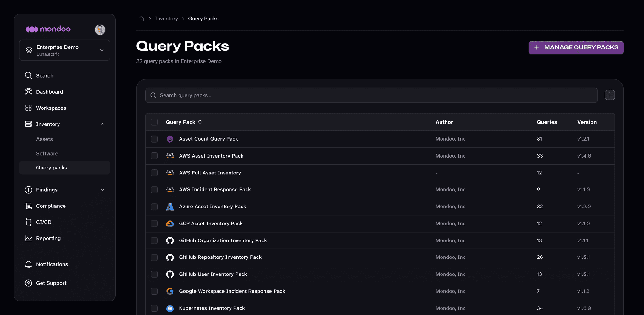Screen dimensions: 644x315
Task: Click the Manage Query Packs button
Action: [576, 48]
